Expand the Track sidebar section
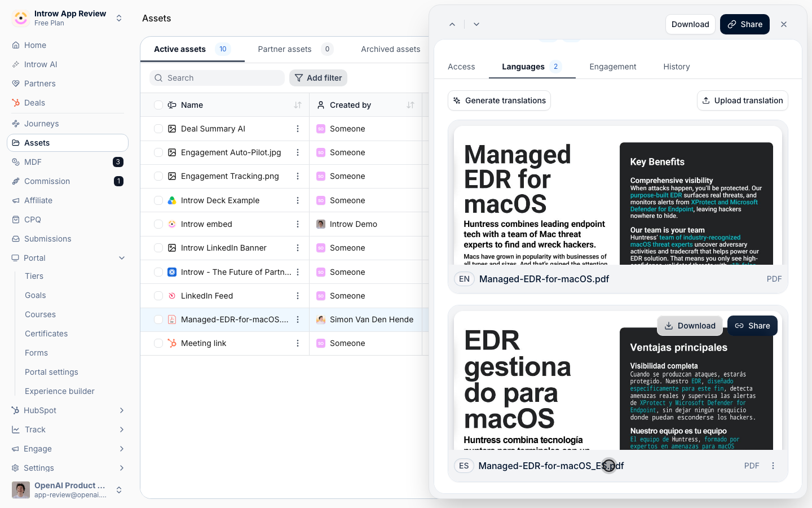The width and height of the screenshot is (812, 508). point(122,430)
